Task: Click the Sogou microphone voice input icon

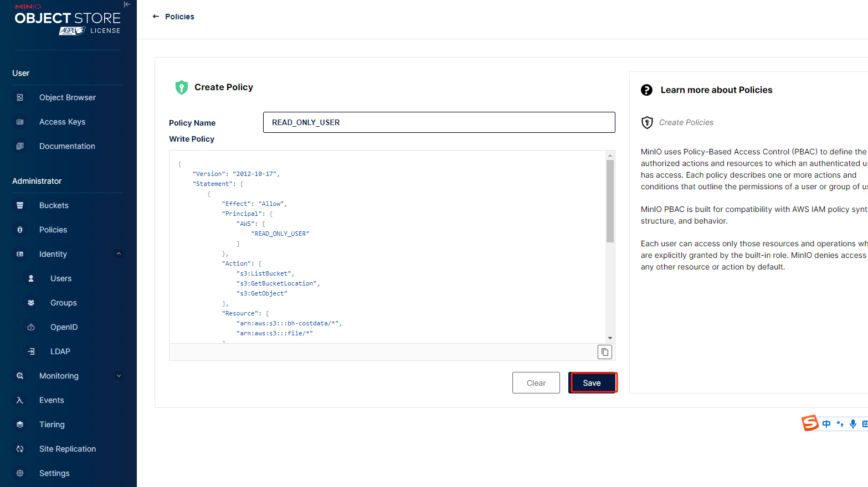Action: (x=853, y=424)
